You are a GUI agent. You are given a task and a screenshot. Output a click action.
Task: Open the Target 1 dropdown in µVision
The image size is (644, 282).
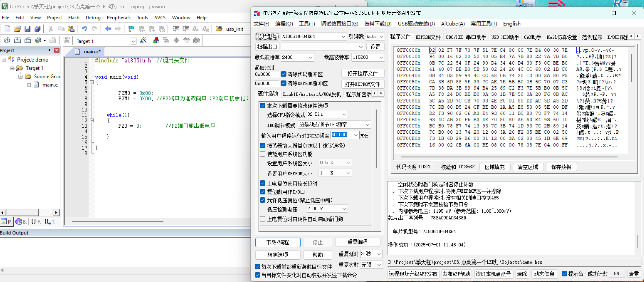click(x=134, y=41)
